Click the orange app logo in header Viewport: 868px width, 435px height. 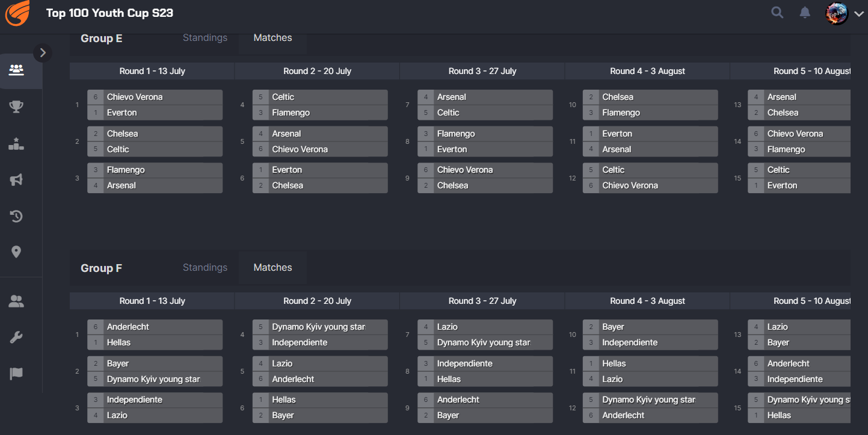(x=17, y=13)
